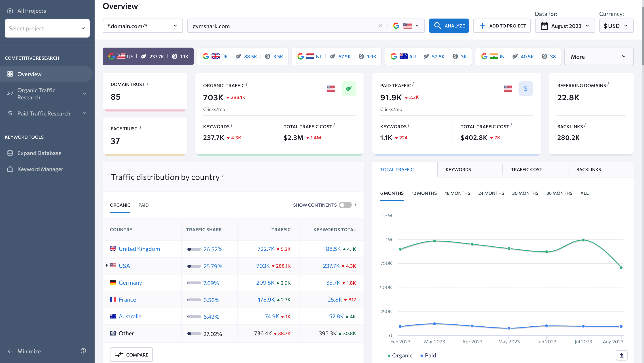Screen dimensions: 644x363
Task: Open the *.domain.com/* scope dropdown
Action: [143, 26]
